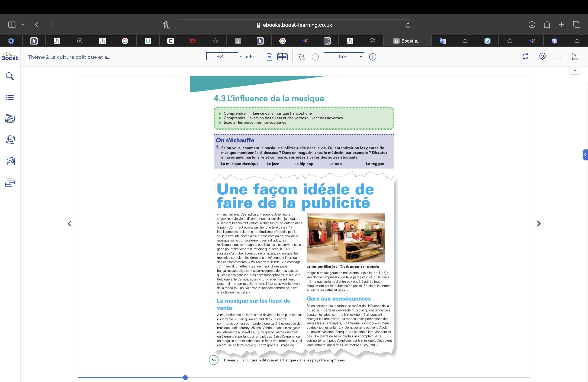Switch to the grey S tab
The width and height of the screenshot is (588, 382).
click(237, 41)
